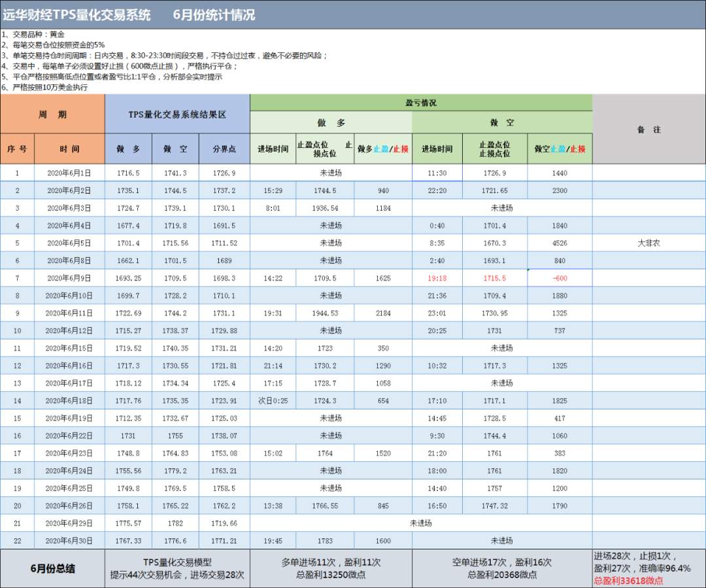This screenshot has height=588, width=706.
Task: Click the 1716.5 cell in row 1
Action: click(128, 173)
